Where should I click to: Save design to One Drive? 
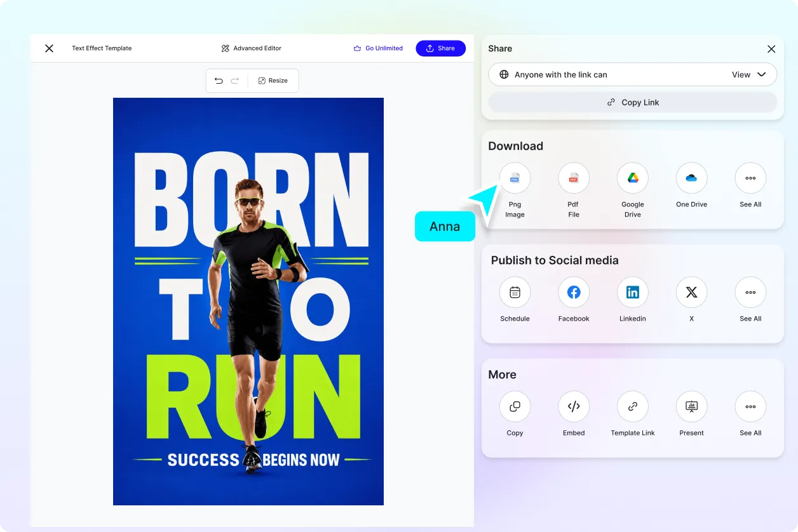(691, 178)
